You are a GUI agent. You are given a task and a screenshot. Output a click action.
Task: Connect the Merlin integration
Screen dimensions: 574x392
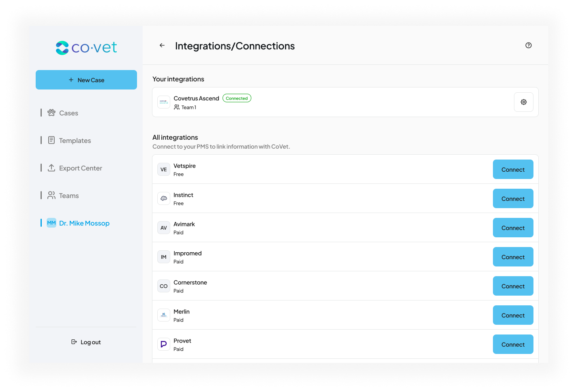pos(513,315)
